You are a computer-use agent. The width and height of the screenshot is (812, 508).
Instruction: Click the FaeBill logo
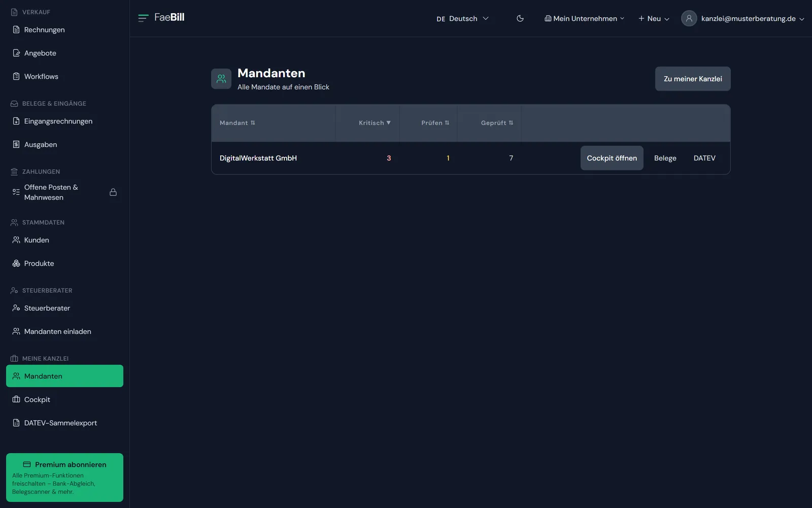point(170,17)
